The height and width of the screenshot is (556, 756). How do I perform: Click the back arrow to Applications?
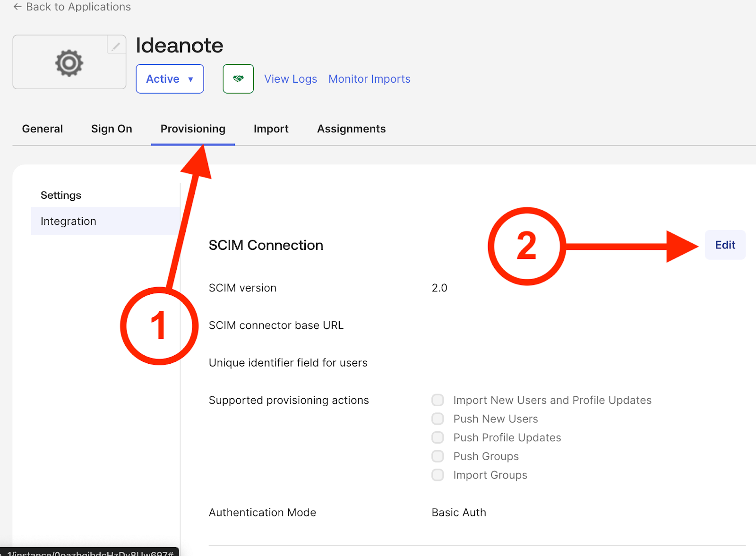click(17, 7)
